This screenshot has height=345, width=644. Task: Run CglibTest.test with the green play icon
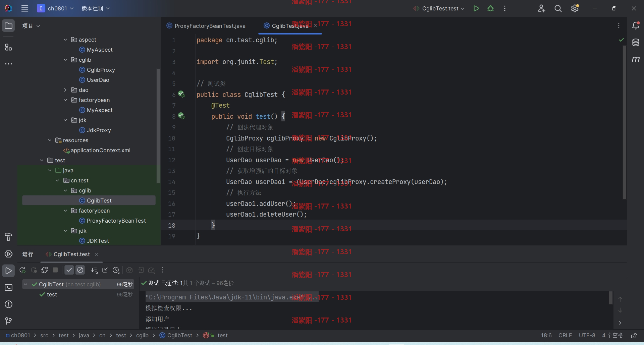[476, 8]
